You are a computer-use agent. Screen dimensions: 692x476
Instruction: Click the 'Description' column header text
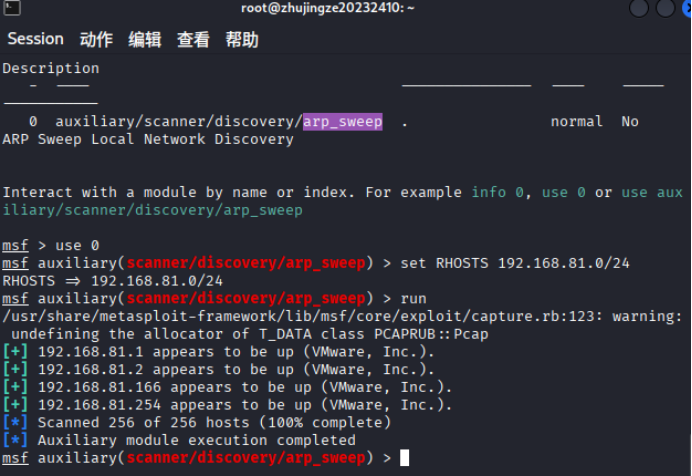51,68
